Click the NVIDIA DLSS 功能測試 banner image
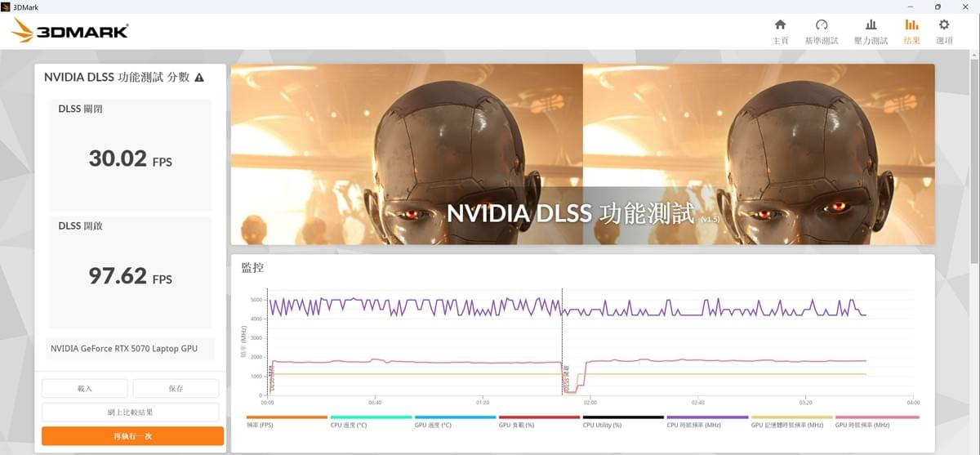 582,154
